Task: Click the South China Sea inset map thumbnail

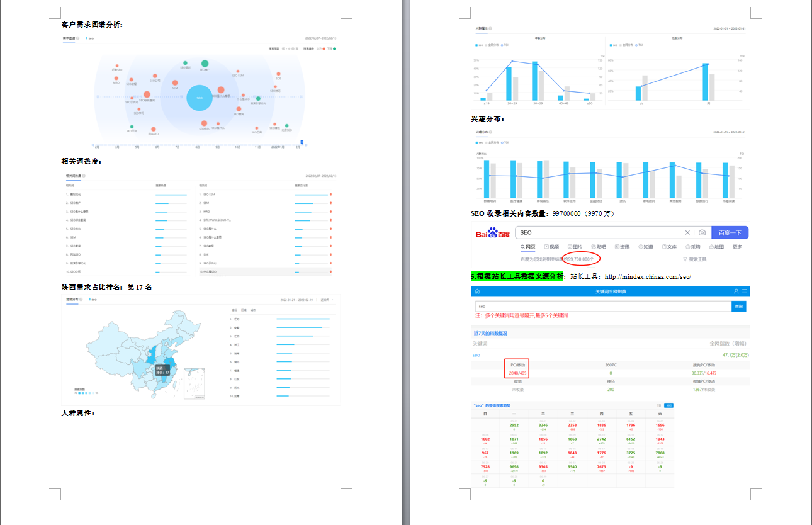Action: pyautogui.click(x=195, y=383)
